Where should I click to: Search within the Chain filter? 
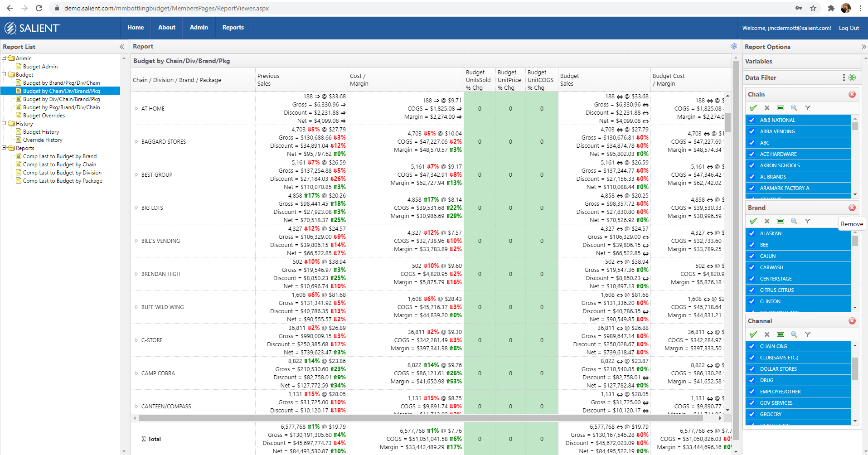tap(794, 108)
